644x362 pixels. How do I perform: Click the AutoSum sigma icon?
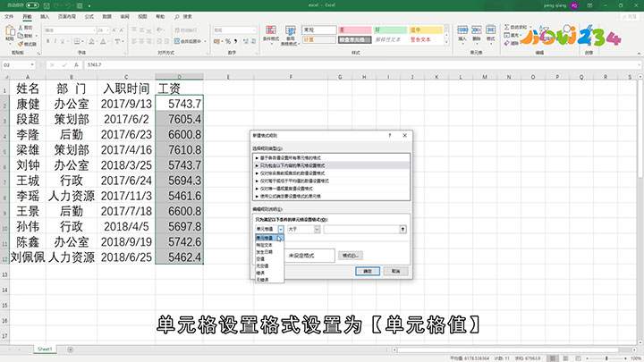pos(507,27)
